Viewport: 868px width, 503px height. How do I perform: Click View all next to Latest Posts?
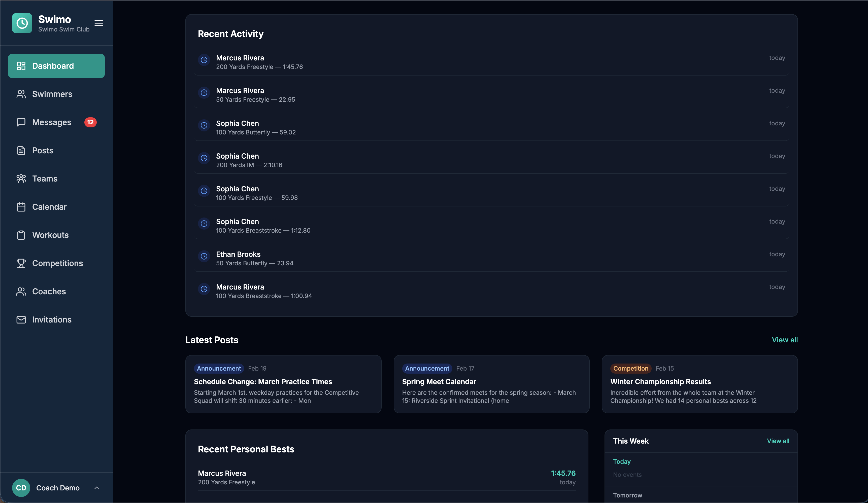(785, 340)
